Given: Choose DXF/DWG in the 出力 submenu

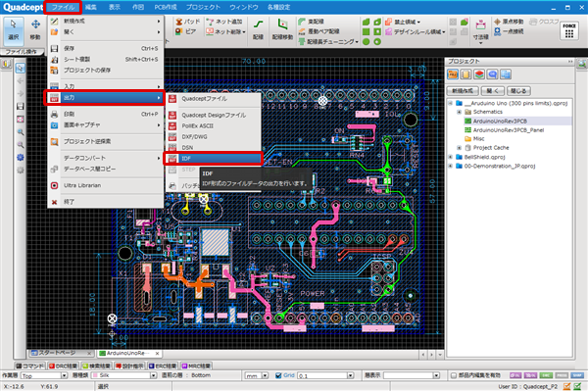Looking at the screenshot, I should pos(213,137).
